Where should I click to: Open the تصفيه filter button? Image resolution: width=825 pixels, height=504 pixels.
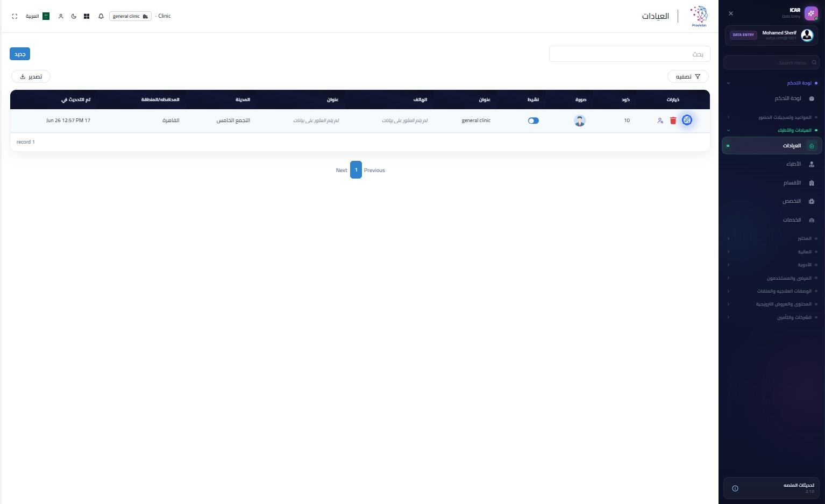(688, 76)
